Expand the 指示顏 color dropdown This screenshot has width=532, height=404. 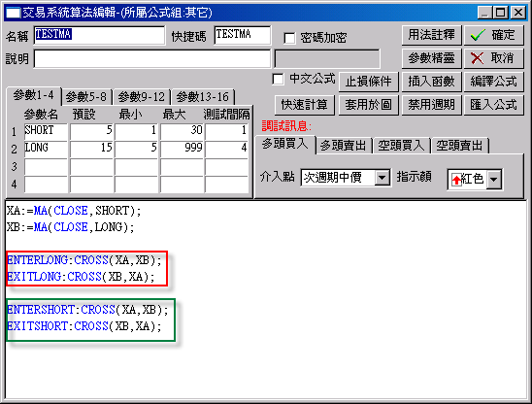(494, 179)
